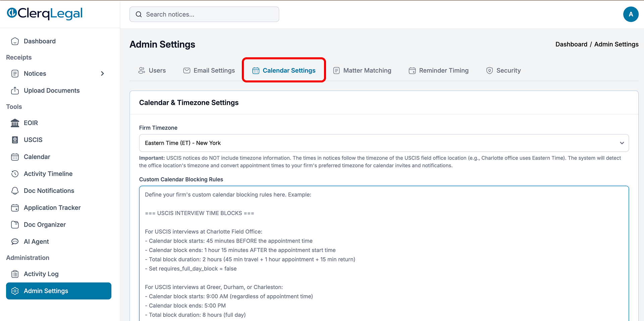644x321 pixels.
Task: Click inside the Custom Calendar Blocking Rules textarea
Action: click(384, 253)
